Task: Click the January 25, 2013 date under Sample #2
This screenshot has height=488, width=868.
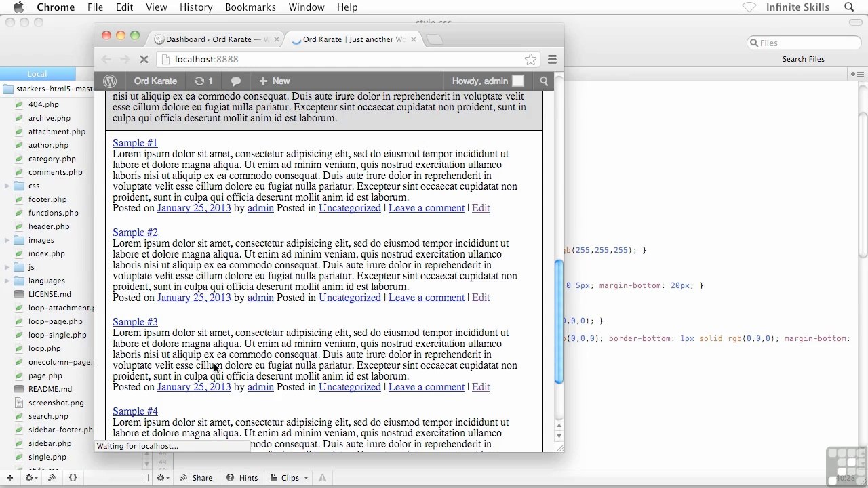Action: pos(194,298)
